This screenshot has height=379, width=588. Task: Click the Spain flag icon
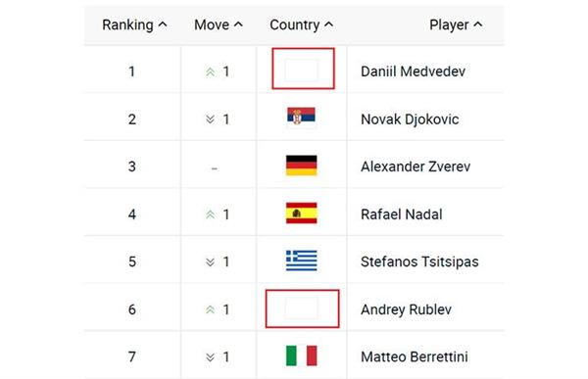(x=301, y=213)
